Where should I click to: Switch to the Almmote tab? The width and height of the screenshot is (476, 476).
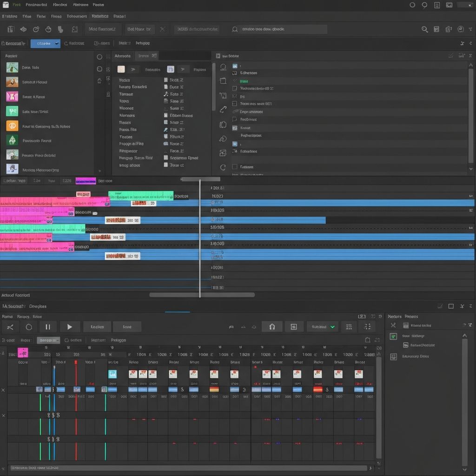(123, 56)
